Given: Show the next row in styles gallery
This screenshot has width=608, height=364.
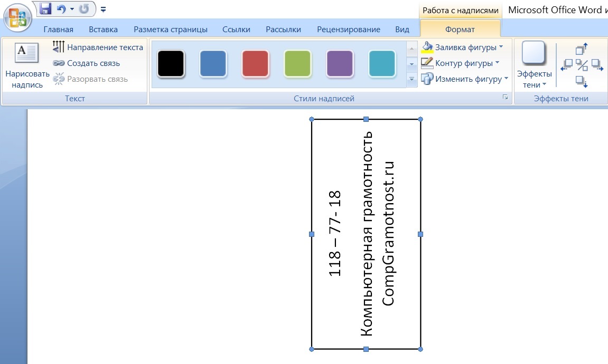Looking at the screenshot, I should 412,64.
